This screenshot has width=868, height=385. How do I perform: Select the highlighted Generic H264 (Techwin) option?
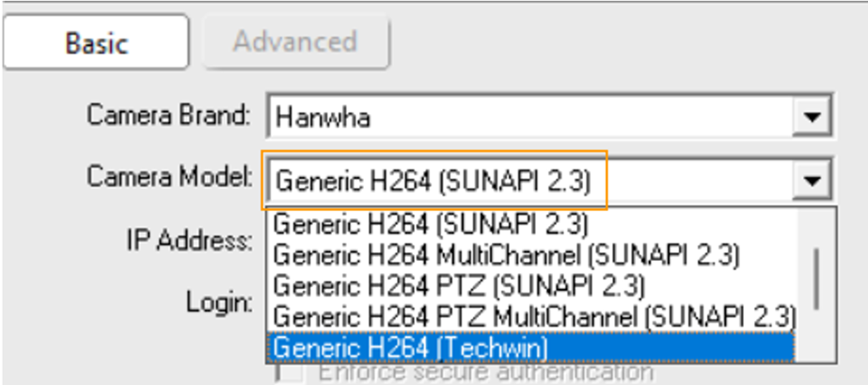pyautogui.click(x=530, y=348)
